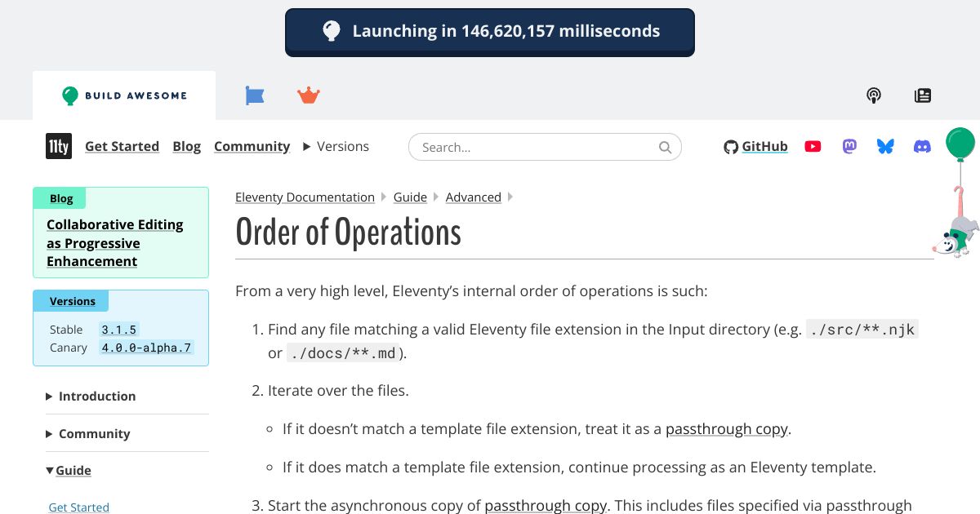Open the podcast icon in the top bar
Image resolution: width=980 pixels, height=514 pixels.
[x=874, y=95]
